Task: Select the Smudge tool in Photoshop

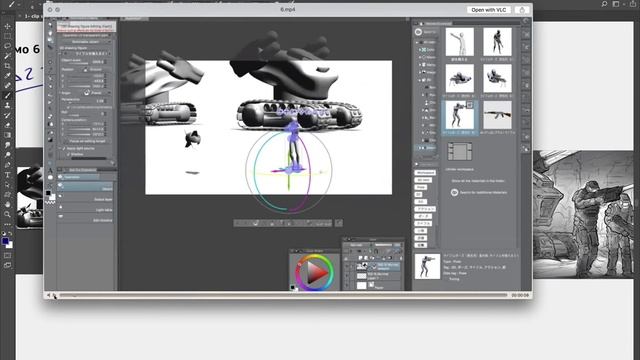Action: (7, 145)
